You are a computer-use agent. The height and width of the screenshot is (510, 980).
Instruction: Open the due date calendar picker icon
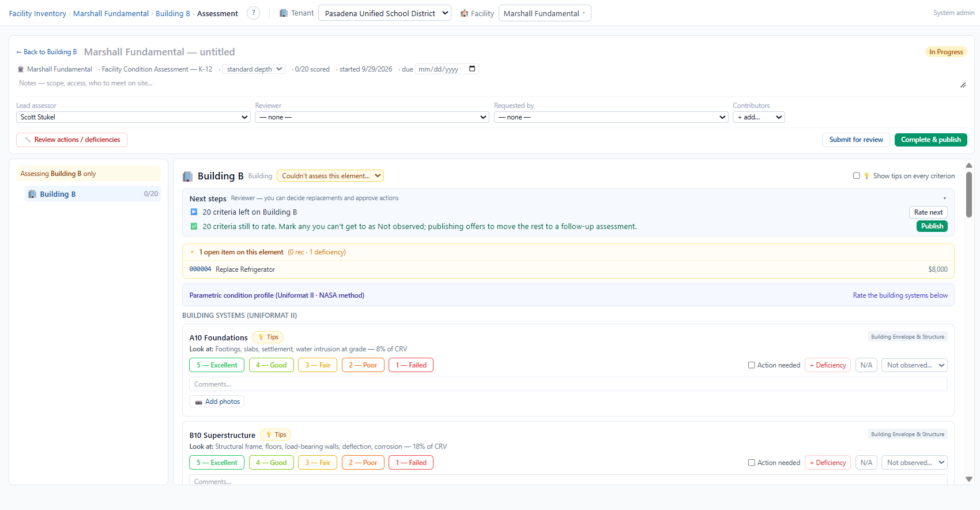pyautogui.click(x=472, y=69)
